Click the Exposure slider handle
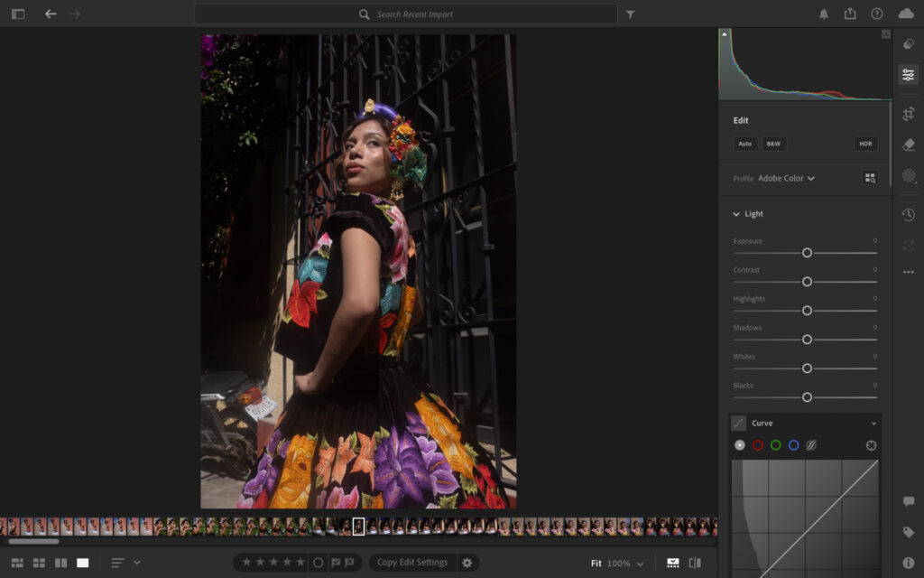924x578 pixels. point(807,253)
